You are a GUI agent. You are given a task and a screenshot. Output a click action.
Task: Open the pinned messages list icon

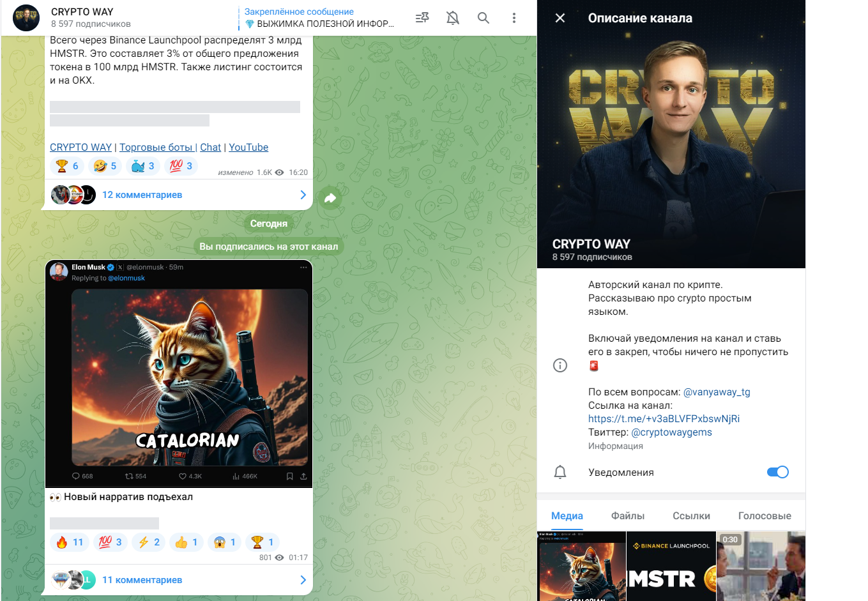[x=422, y=18]
